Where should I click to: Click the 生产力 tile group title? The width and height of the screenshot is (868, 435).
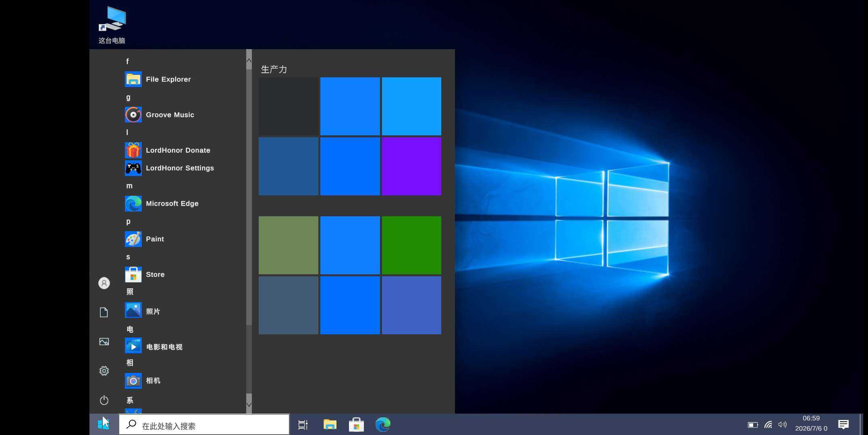274,69
